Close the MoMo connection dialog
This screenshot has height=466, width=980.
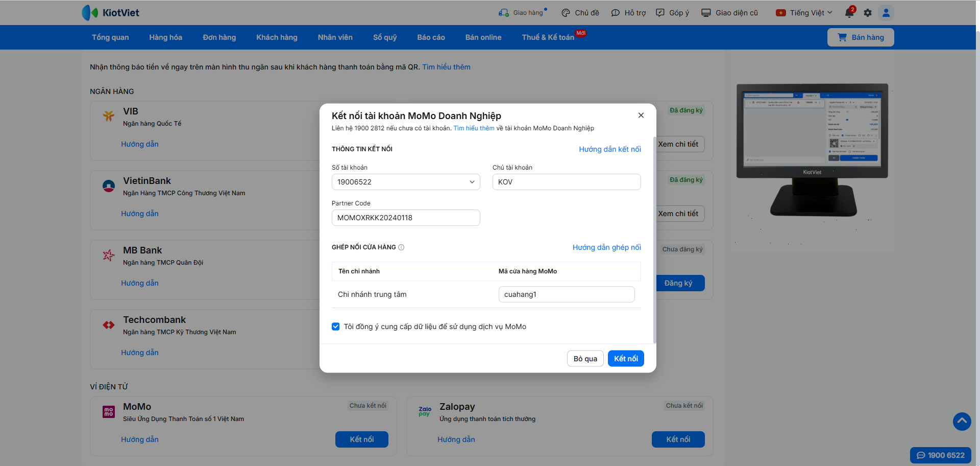[x=641, y=115]
